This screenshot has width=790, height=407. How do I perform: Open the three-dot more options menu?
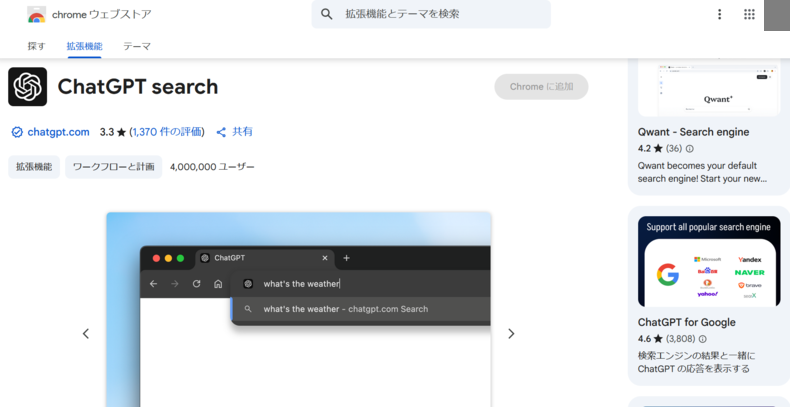pos(719,14)
